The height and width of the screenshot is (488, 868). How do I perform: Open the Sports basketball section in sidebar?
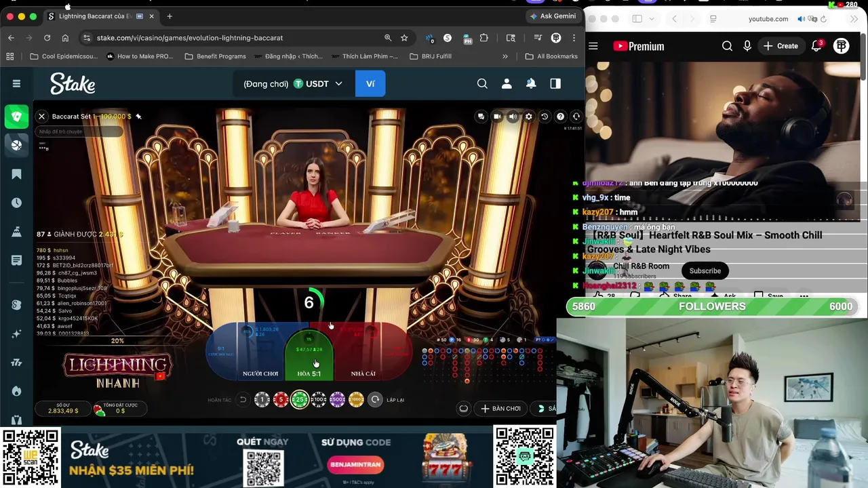(x=16, y=144)
